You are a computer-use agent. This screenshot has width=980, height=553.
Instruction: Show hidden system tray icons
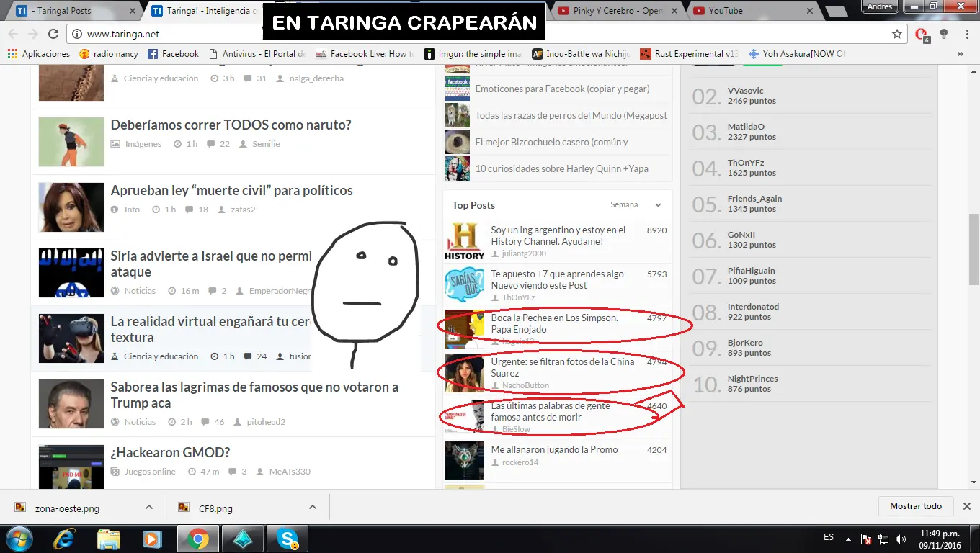[x=848, y=539]
